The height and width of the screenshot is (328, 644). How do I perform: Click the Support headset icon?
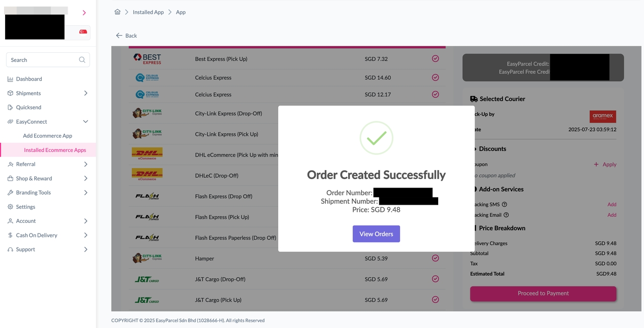click(9, 249)
